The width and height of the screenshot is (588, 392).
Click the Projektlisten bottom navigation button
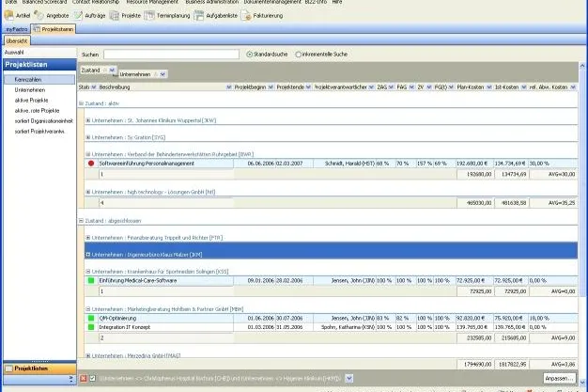click(39, 368)
